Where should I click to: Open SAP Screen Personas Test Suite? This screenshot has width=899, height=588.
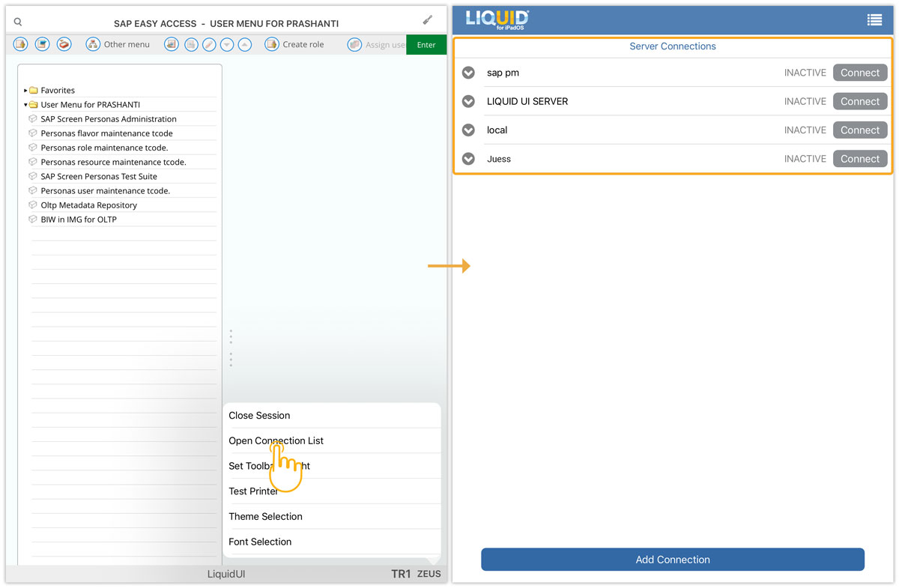point(99,176)
